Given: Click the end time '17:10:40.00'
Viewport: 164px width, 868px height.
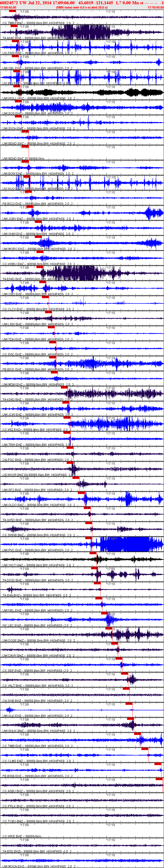Looking at the screenshot, I should 155,7.
